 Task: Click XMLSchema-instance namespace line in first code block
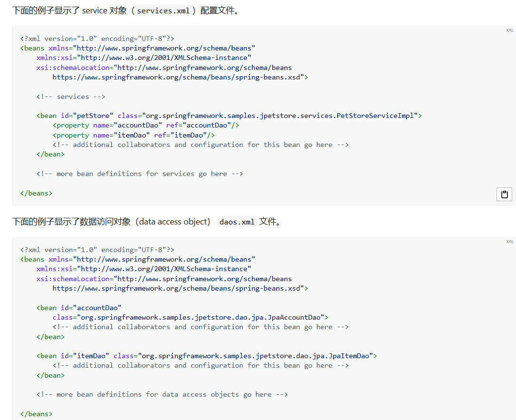(144, 58)
